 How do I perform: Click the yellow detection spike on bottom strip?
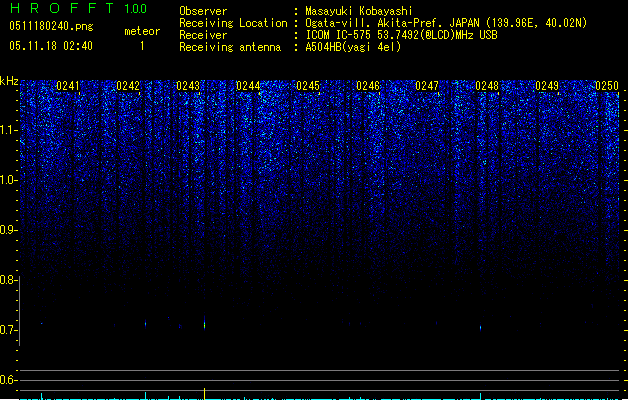(205, 394)
